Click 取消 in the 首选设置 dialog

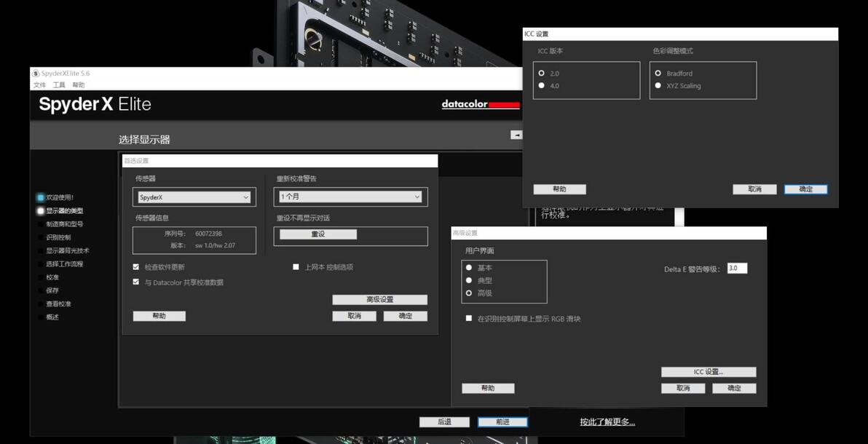click(x=355, y=316)
